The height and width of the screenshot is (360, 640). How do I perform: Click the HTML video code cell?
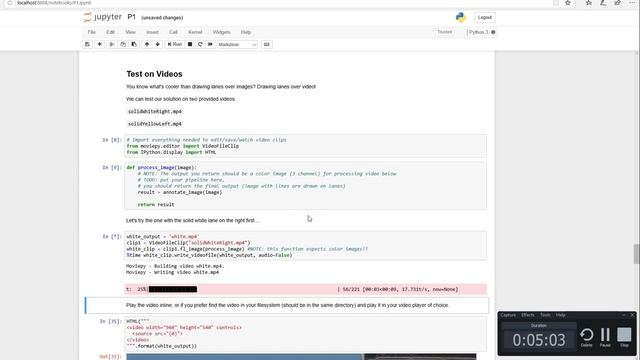[305, 333]
